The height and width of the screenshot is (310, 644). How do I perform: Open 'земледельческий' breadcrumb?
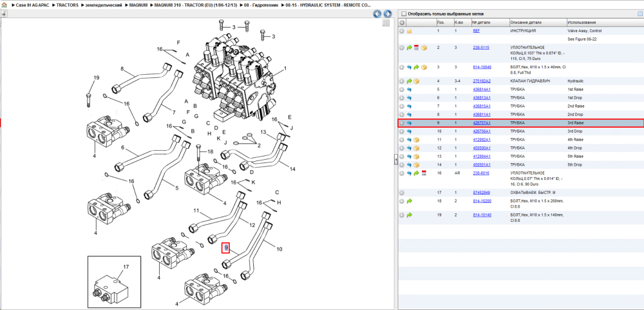coord(104,5)
